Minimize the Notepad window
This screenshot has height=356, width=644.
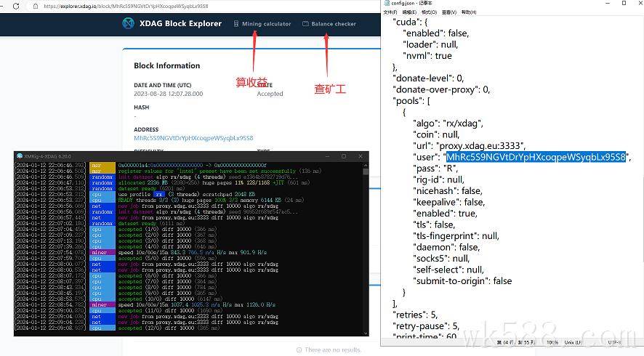point(608,3)
